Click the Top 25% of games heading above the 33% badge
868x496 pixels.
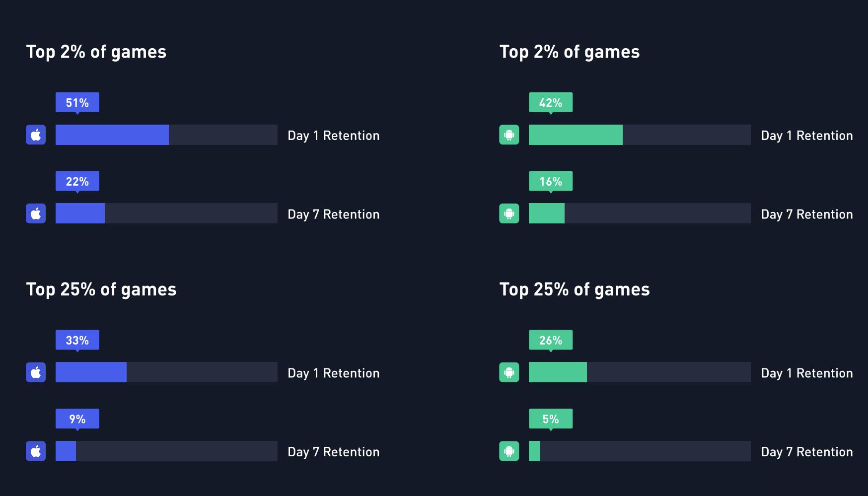pyautogui.click(x=101, y=289)
